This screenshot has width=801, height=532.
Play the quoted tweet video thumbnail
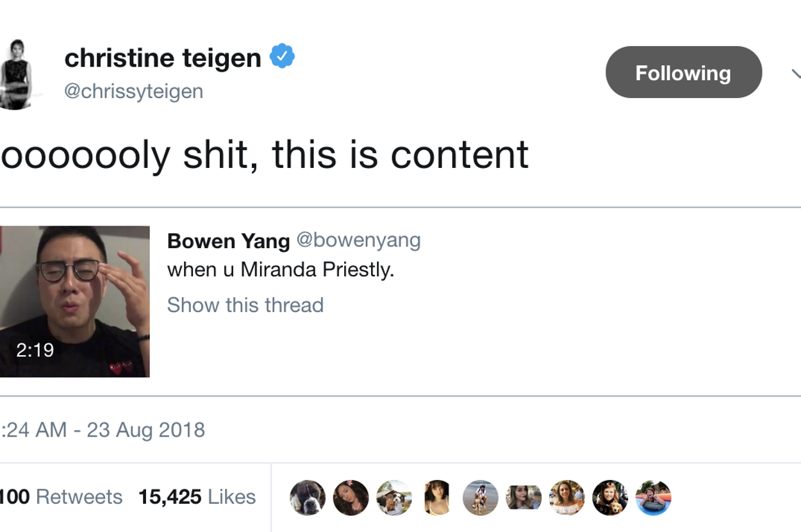pyautogui.click(x=74, y=301)
